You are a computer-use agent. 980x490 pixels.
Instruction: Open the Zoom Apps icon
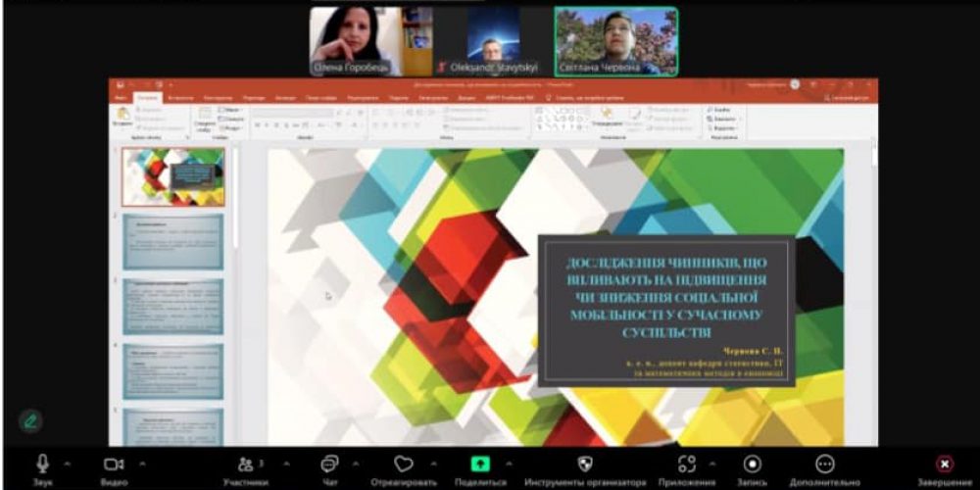[x=687, y=464]
